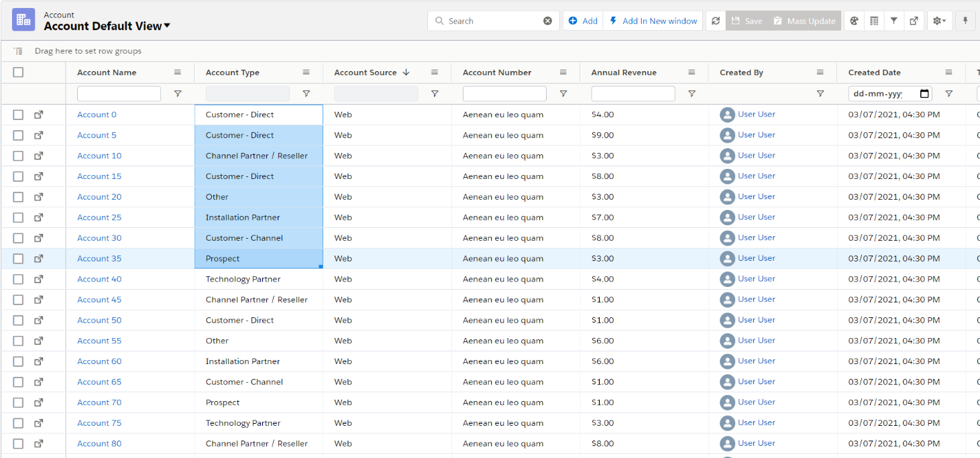Click the filter icon under Account Name column
The image size is (980, 458).
pos(178,94)
